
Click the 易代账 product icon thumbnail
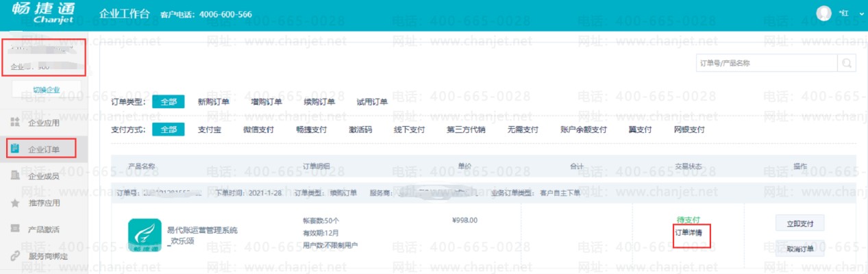tap(144, 236)
